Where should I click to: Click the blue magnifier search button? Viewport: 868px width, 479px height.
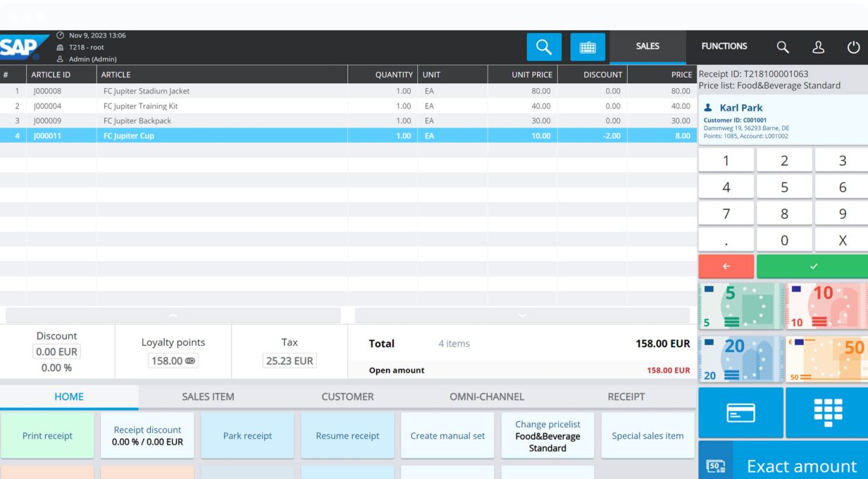click(544, 47)
